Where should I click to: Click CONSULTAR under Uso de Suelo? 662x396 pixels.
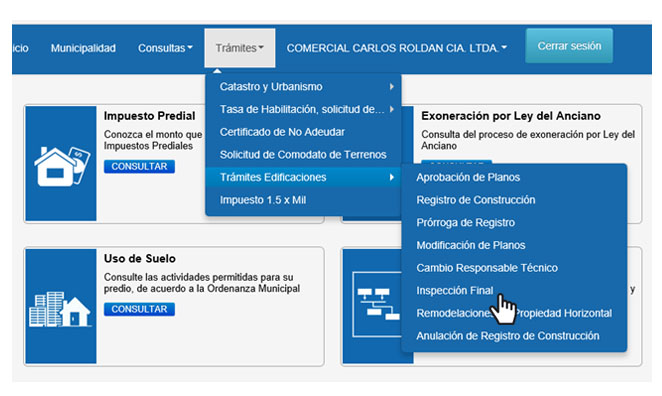point(139,309)
